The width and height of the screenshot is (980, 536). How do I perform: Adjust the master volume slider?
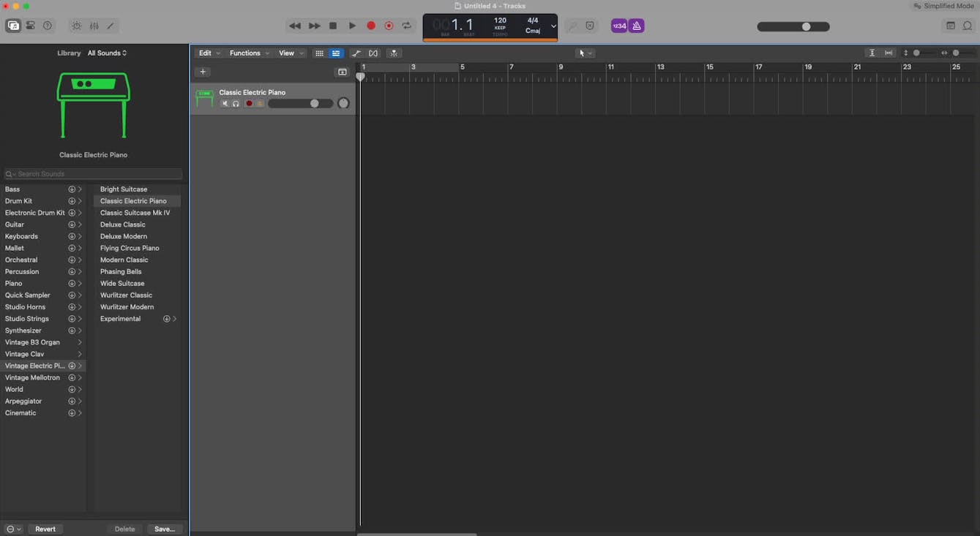(x=793, y=26)
